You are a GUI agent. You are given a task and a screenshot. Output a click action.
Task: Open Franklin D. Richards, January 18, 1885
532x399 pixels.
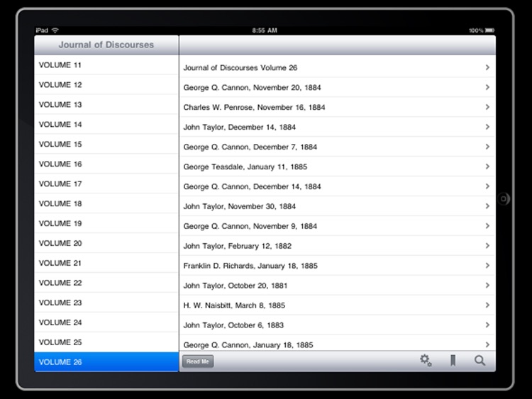pos(337,266)
